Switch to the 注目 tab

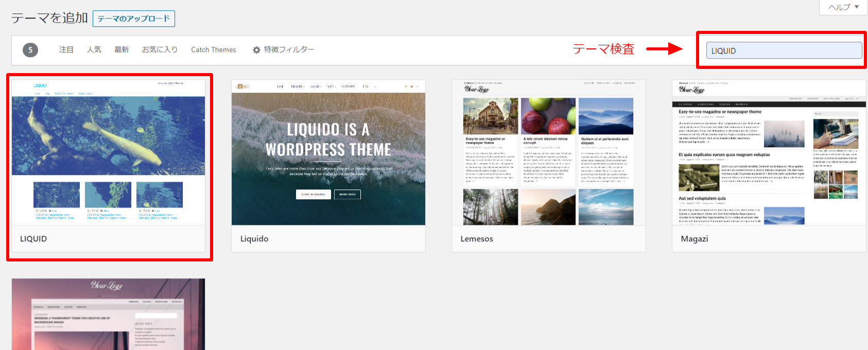tap(66, 50)
